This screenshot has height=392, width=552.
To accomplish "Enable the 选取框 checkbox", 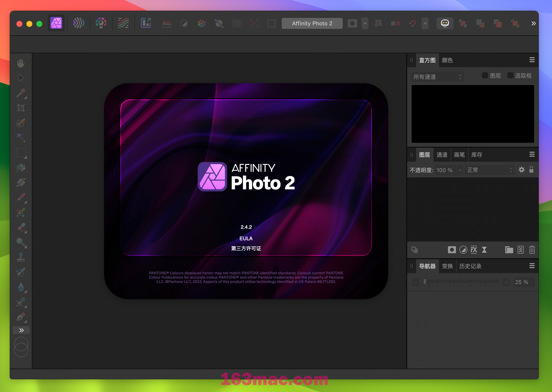I will coord(510,76).
